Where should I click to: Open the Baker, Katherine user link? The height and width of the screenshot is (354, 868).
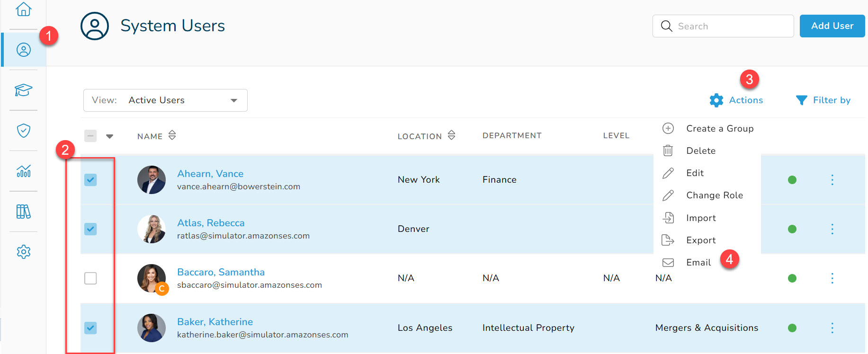coord(215,322)
